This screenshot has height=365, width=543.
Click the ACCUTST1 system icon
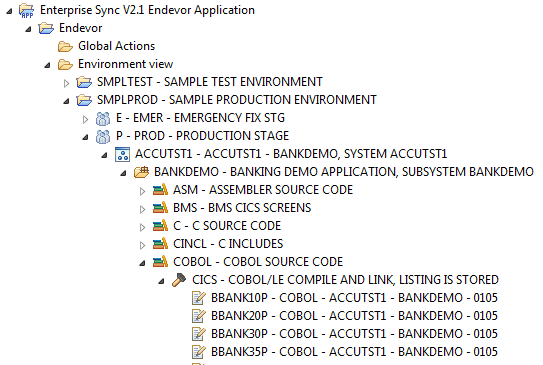[x=122, y=154]
